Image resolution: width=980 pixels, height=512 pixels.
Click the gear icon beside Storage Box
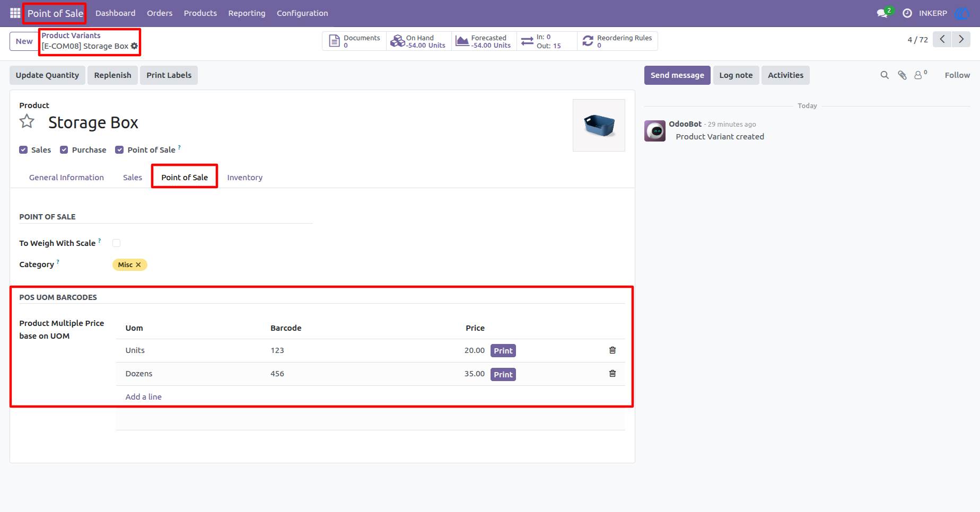pos(134,46)
